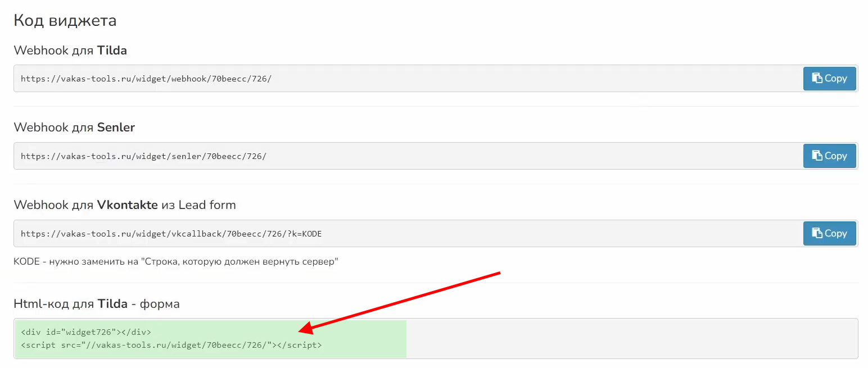Copy the Senler webhook URL
The image size is (868, 368).
point(829,156)
